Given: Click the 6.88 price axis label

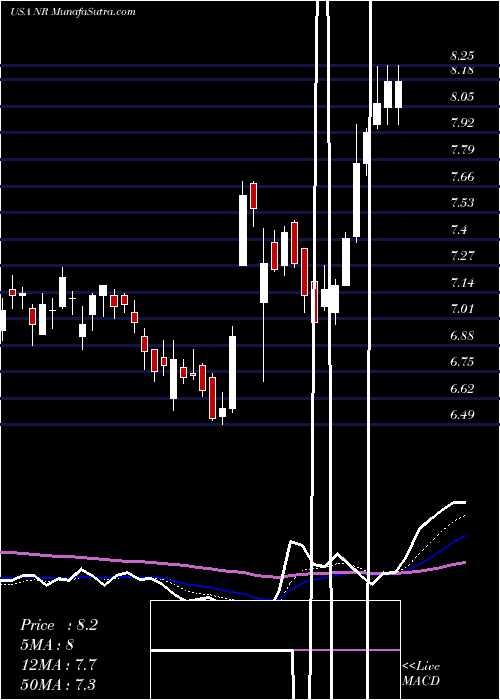Looking at the screenshot, I should [462, 336].
